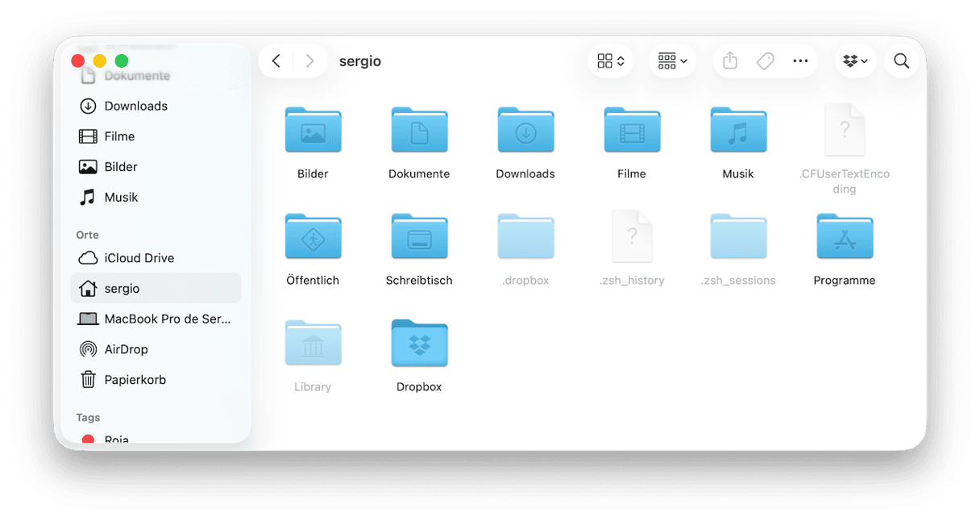Select the Downloads folder icon

(x=525, y=130)
